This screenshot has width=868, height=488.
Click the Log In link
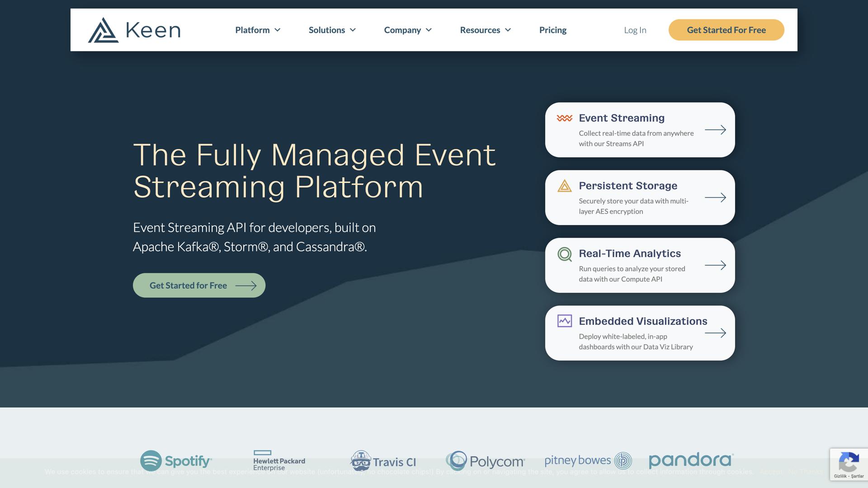[635, 30]
